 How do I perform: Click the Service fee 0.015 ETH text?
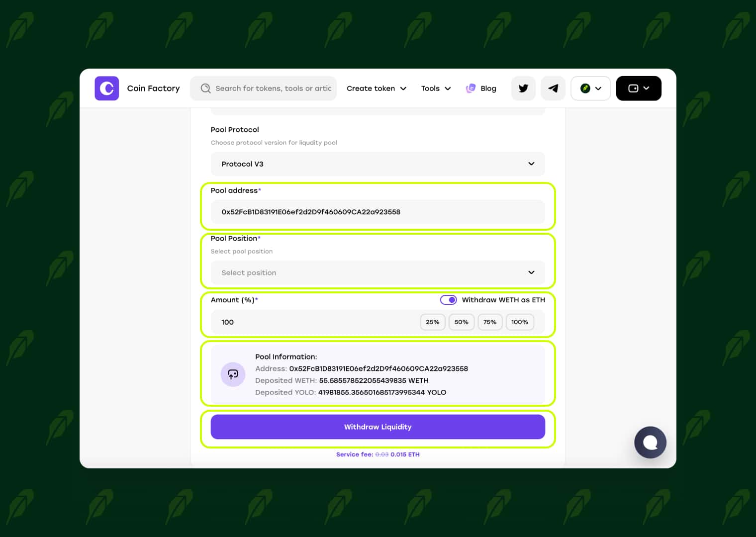coord(378,454)
